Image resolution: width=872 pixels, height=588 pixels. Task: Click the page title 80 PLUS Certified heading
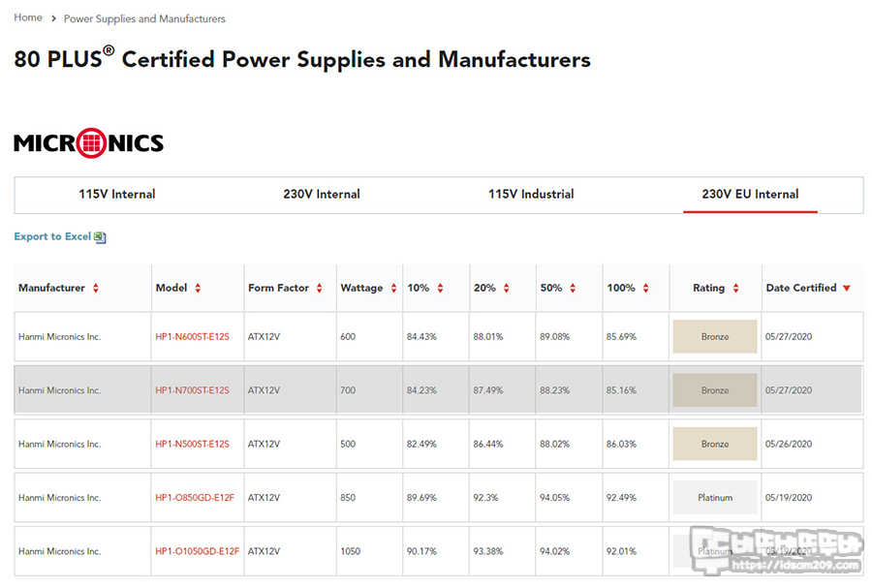[x=302, y=59]
